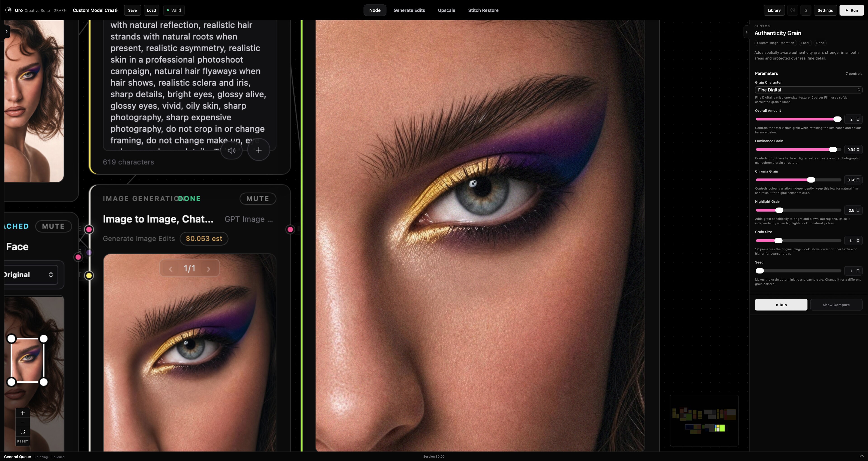Click the $0.053 est cost badge
The width and height of the screenshot is (868, 461).
tap(204, 239)
